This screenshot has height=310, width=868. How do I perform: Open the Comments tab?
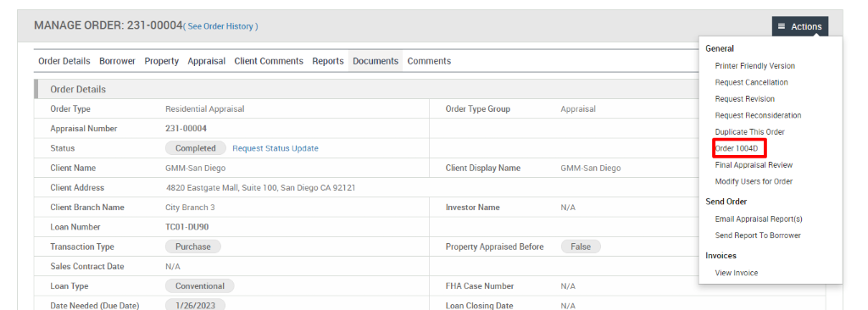coord(429,61)
